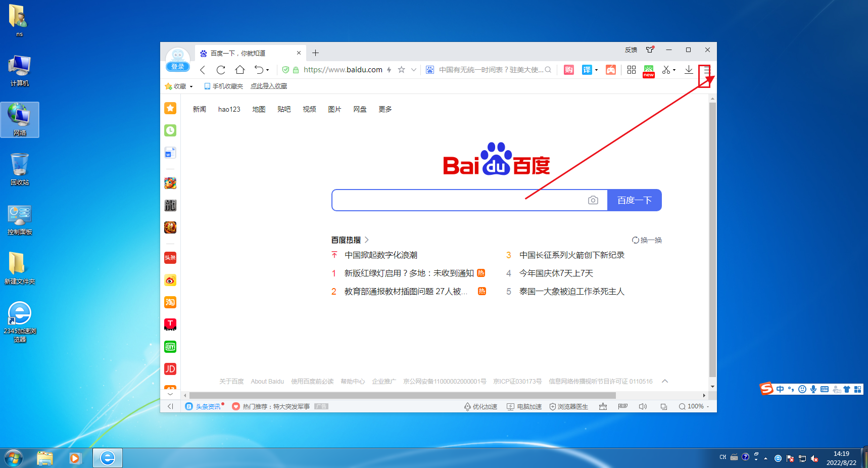Expand the page footer up chevron

665,381
